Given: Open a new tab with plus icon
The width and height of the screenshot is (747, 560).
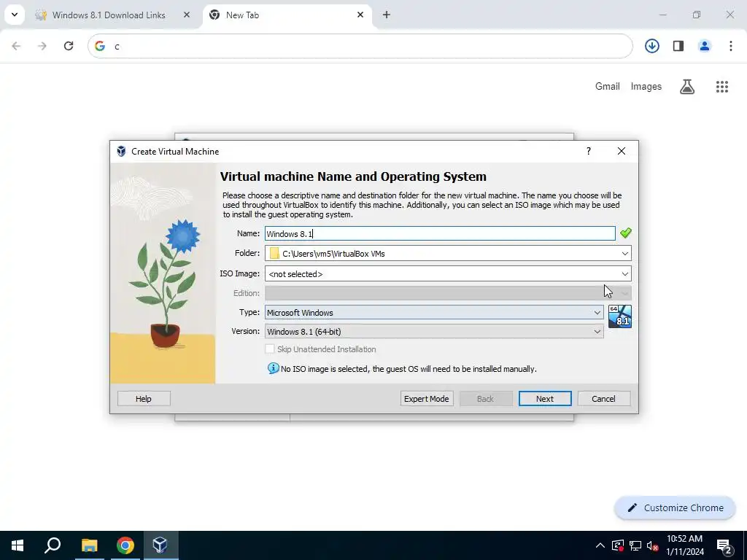Looking at the screenshot, I should point(387,15).
